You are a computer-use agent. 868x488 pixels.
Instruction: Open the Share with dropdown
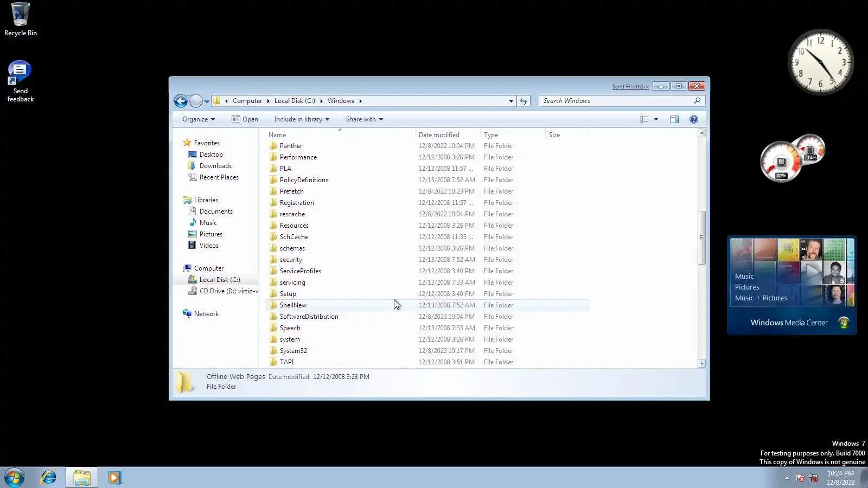click(365, 119)
